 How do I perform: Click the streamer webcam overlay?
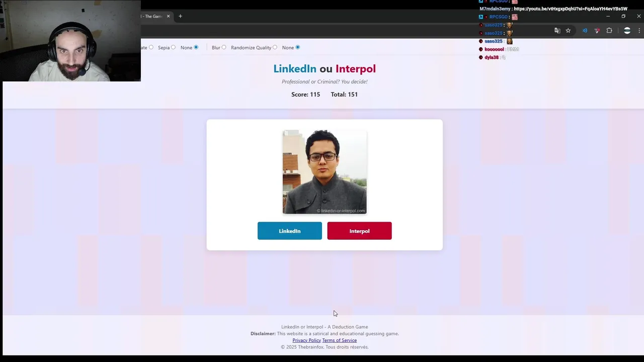point(70,41)
